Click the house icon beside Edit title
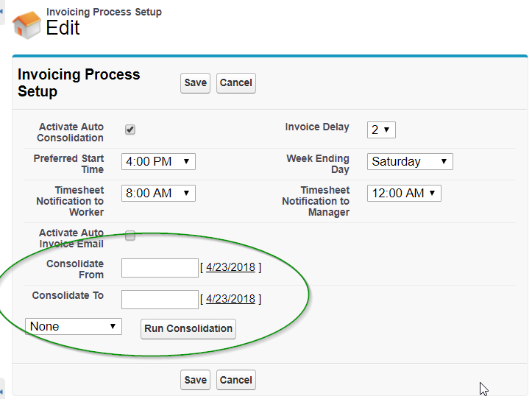Screen dimensions: 532x399 (x=26, y=25)
